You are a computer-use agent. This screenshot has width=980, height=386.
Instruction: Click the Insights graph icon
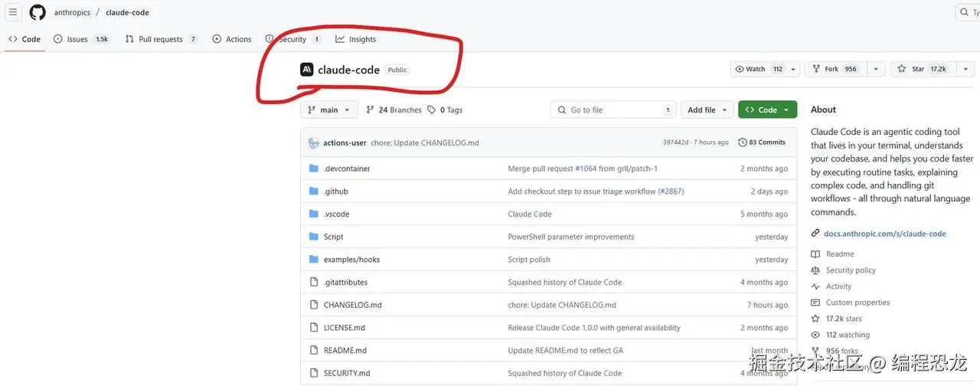point(340,39)
